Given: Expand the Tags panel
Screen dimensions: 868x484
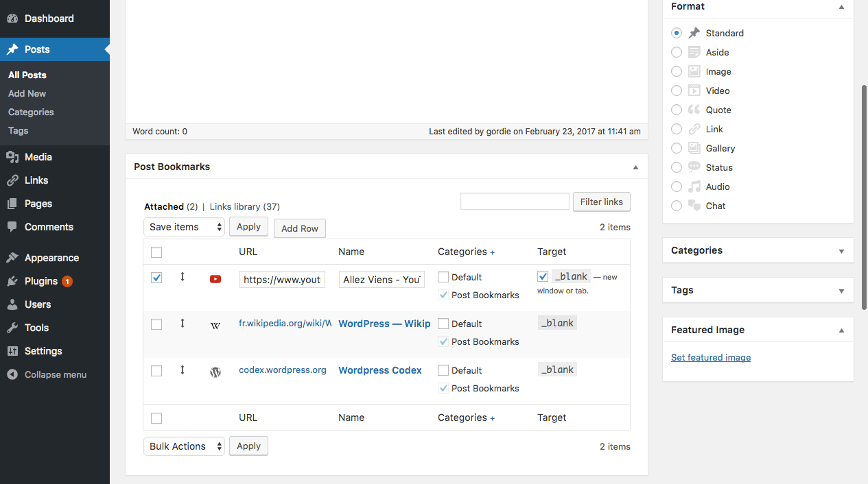Looking at the screenshot, I should (x=841, y=291).
